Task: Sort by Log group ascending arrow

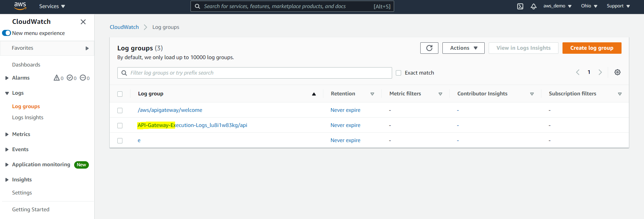Action: point(314,94)
